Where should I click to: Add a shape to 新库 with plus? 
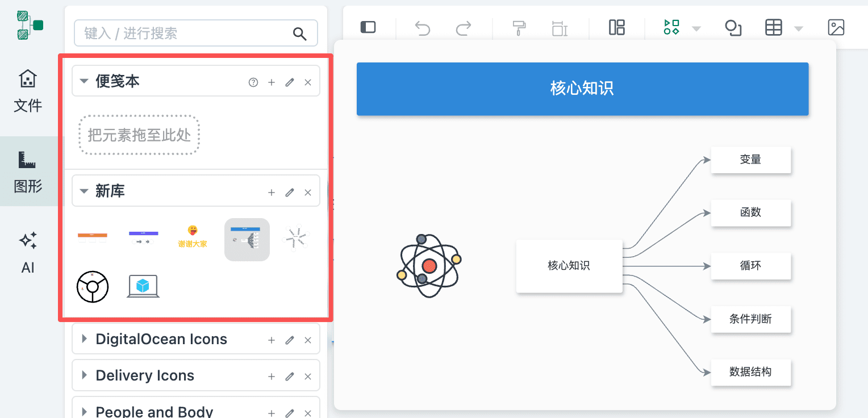pyautogui.click(x=272, y=193)
